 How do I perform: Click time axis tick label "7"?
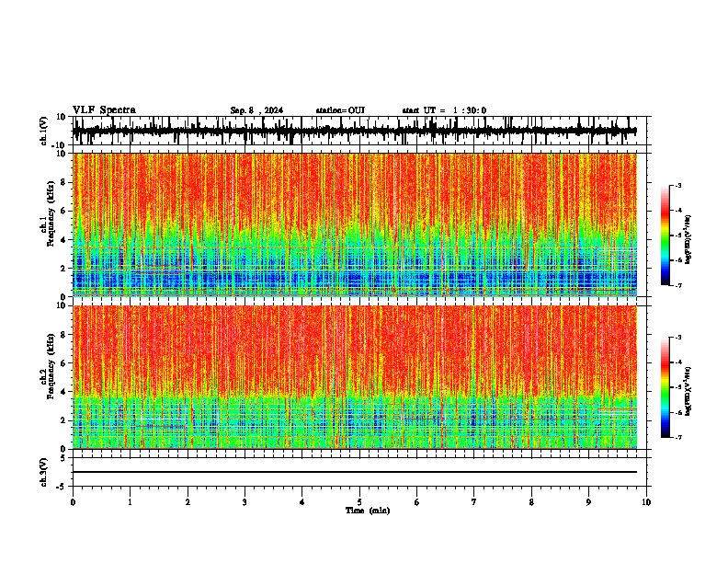point(474,502)
